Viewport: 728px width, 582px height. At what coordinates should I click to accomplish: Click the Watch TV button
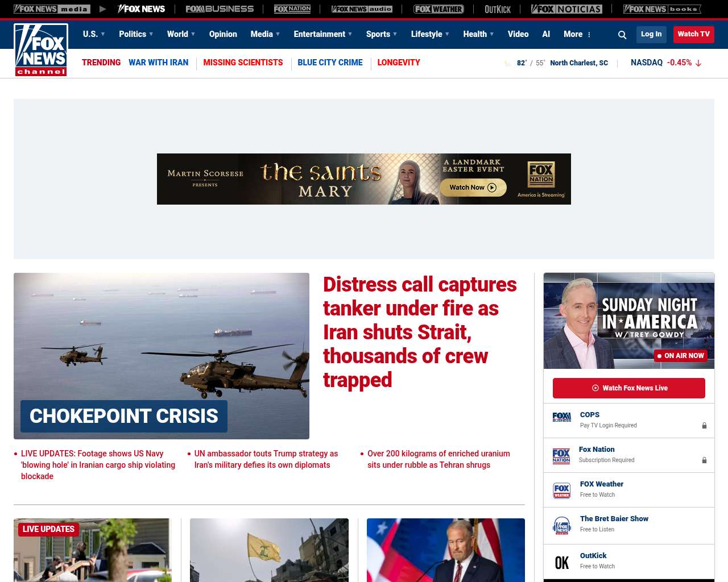click(693, 34)
